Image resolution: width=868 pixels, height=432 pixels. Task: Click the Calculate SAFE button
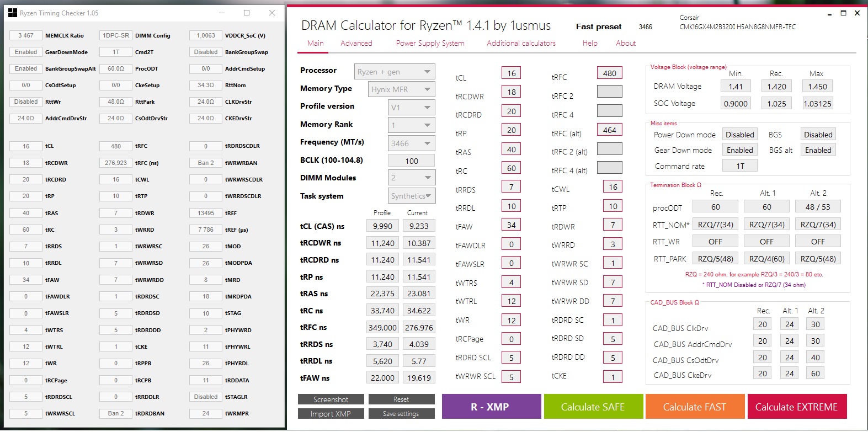coord(593,407)
